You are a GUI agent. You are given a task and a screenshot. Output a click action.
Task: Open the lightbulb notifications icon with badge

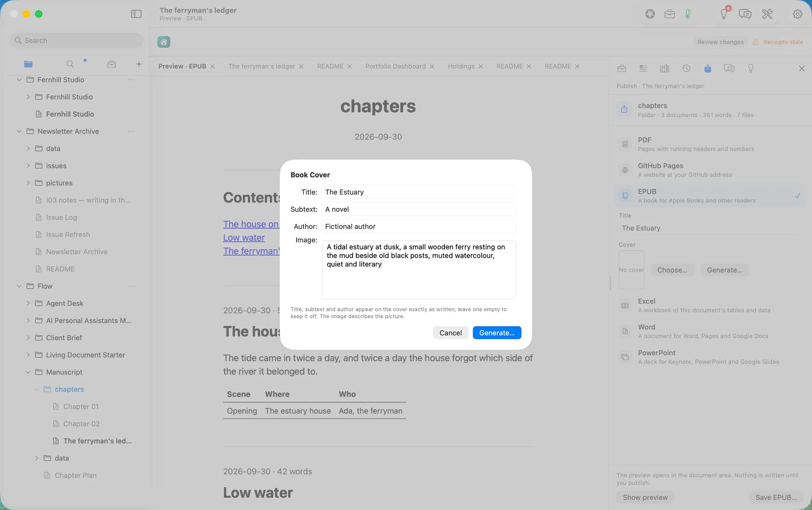(724, 14)
